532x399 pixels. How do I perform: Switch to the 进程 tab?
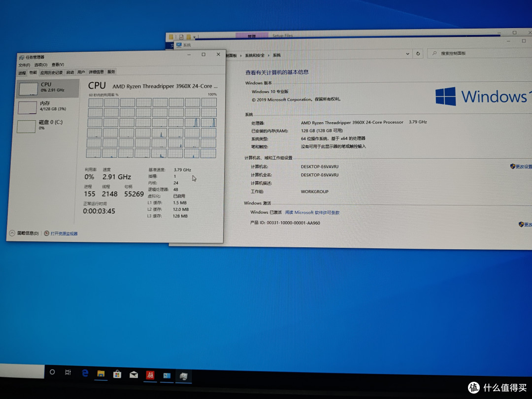(x=22, y=72)
